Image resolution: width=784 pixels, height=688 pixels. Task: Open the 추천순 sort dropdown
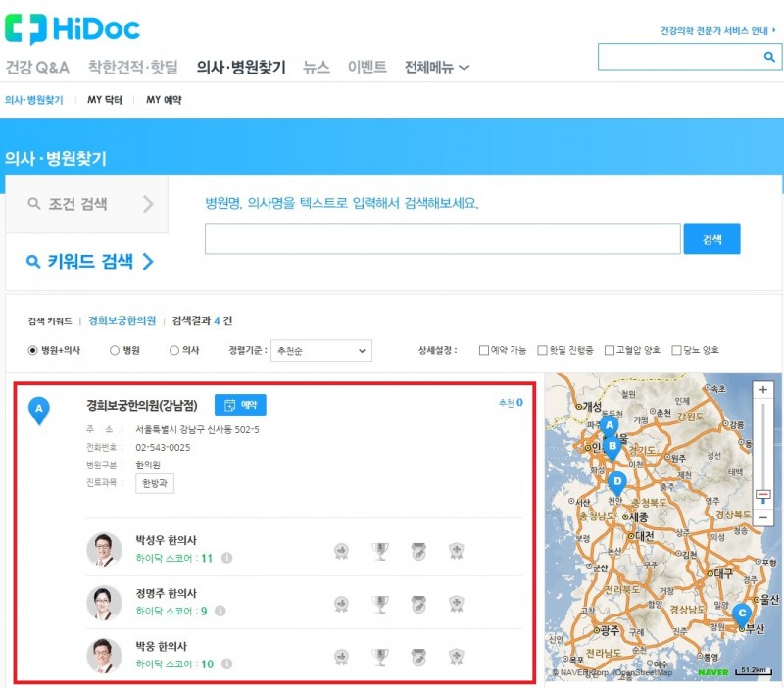(x=321, y=351)
